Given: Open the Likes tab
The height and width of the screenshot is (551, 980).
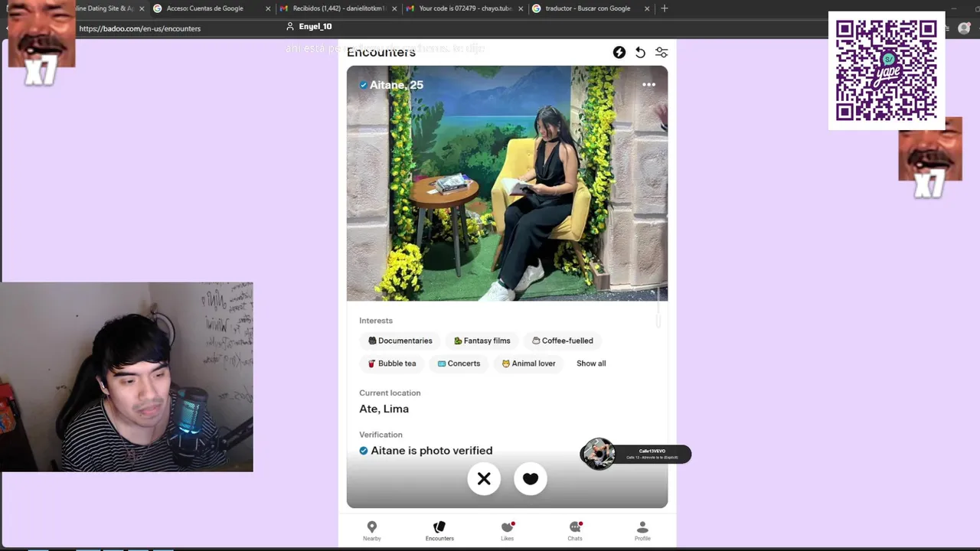Looking at the screenshot, I should point(507,531).
